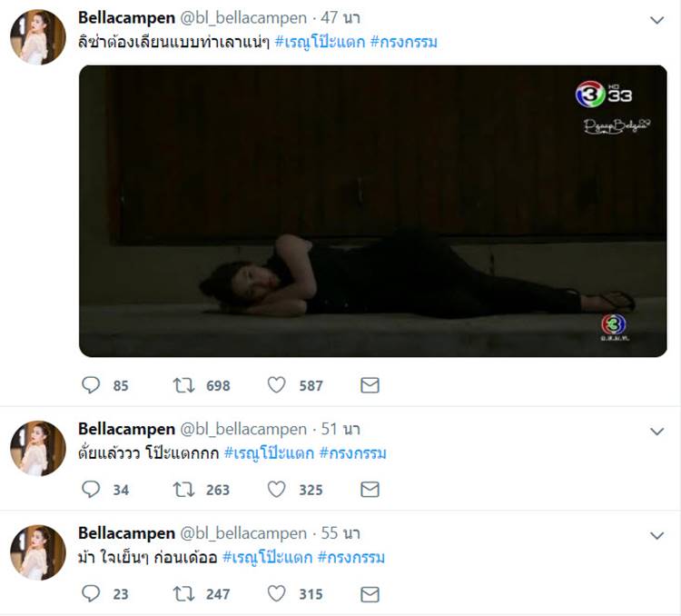Open Bellacampen profile name on the first tweet
Viewport: 681px width, 616px height.
pos(127,19)
